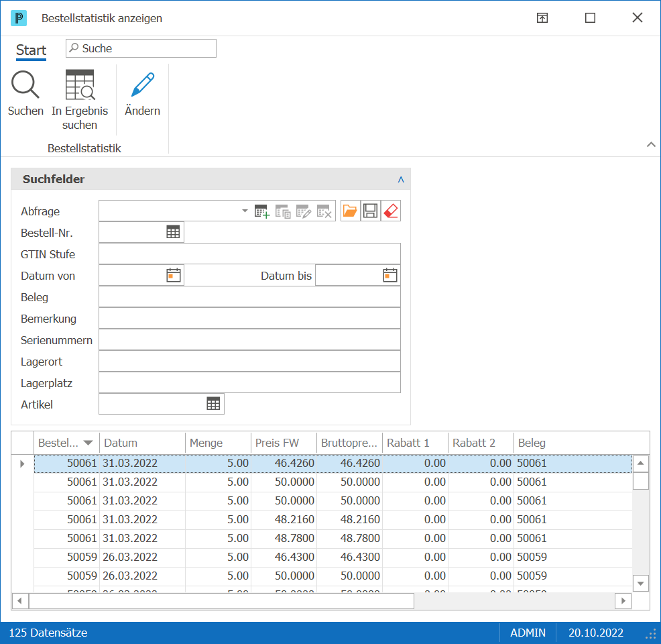Click the grid's scroll left arrow
This screenshot has height=644, width=661.
(20, 600)
